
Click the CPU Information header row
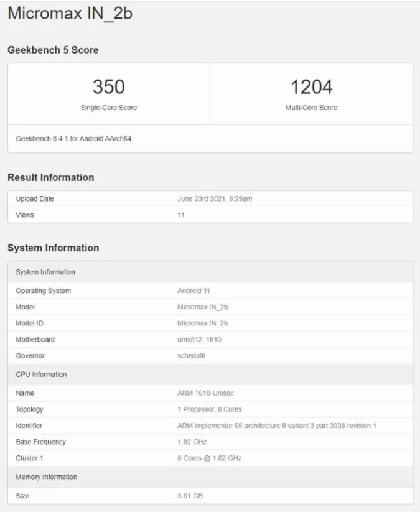[x=210, y=375]
